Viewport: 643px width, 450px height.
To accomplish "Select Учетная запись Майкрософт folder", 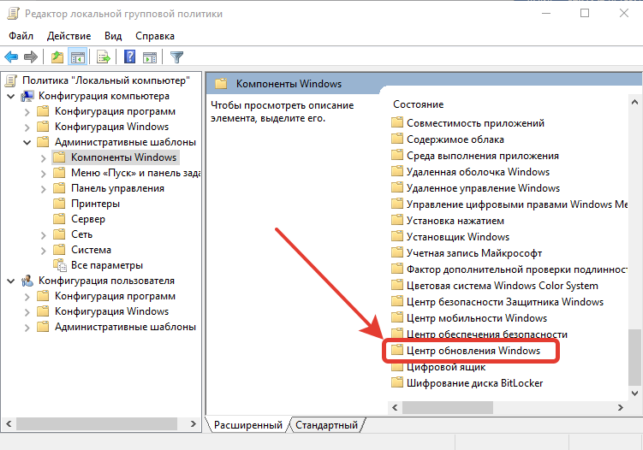I will [474, 253].
